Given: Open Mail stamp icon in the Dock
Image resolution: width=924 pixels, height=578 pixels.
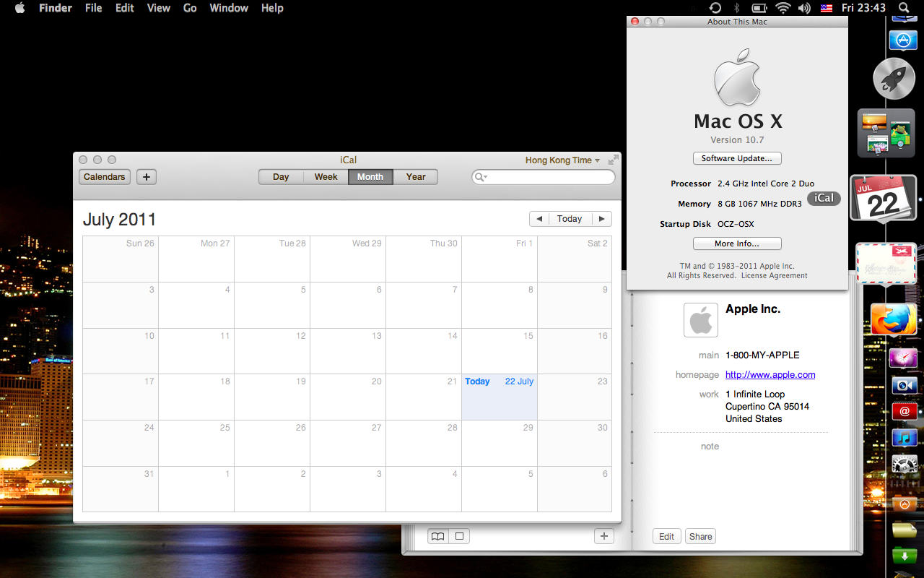Looking at the screenshot, I should (x=886, y=264).
